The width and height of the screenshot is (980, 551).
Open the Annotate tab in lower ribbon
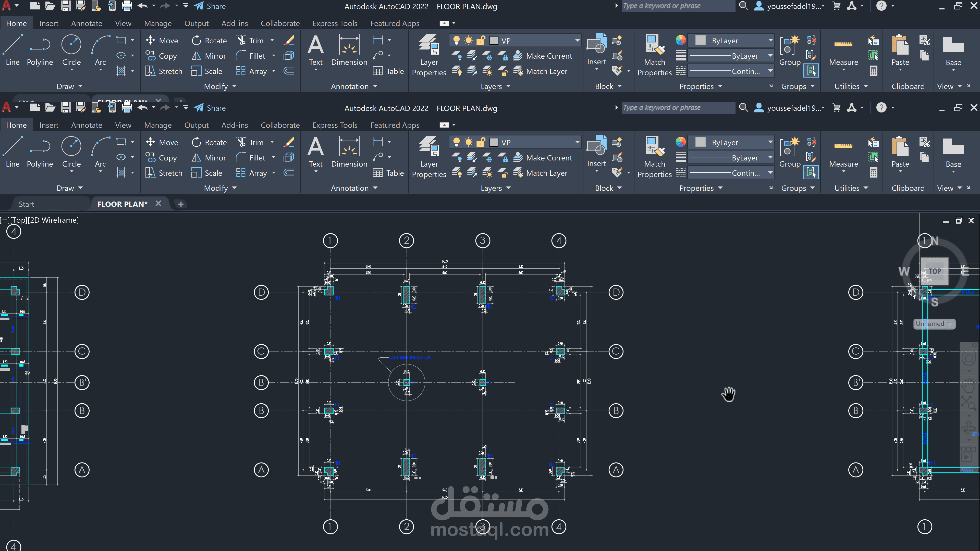pyautogui.click(x=86, y=125)
